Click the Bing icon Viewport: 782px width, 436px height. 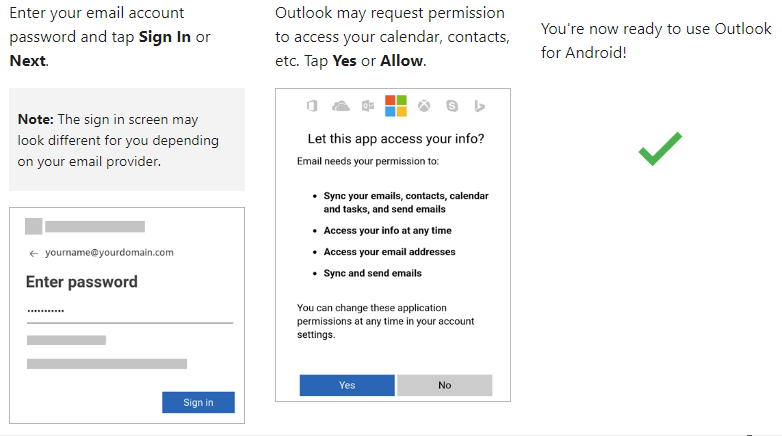pos(480,106)
